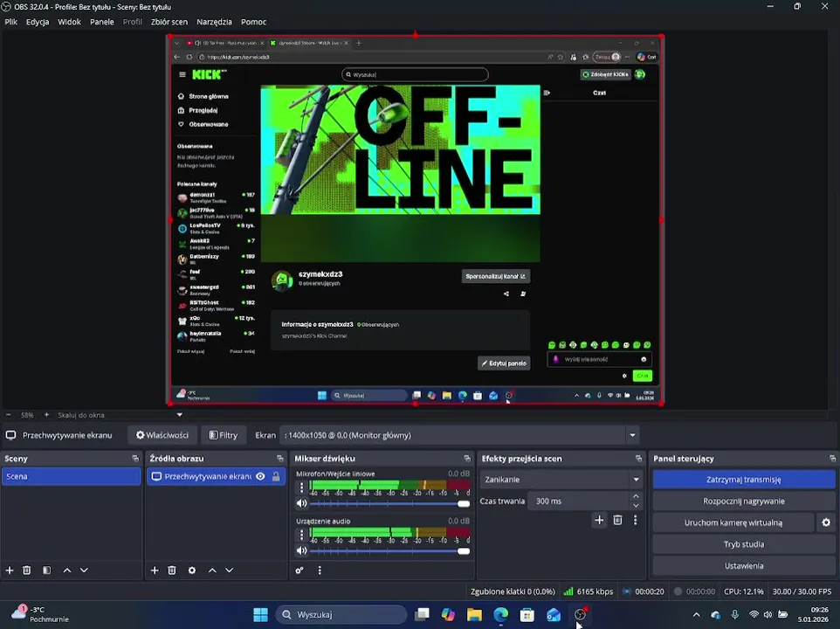Toggle Tryb studia mode
Image resolution: width=840 pixels, height=629 pixels.
tap(744, 543)
